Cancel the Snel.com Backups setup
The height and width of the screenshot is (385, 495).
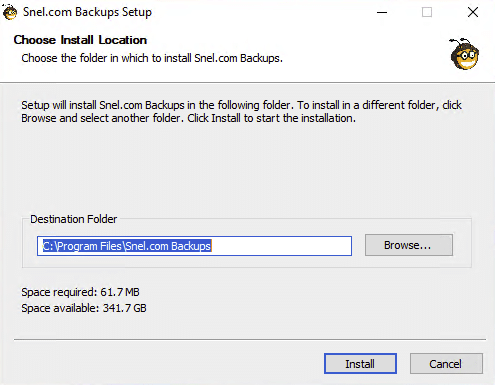coord(446,363)
